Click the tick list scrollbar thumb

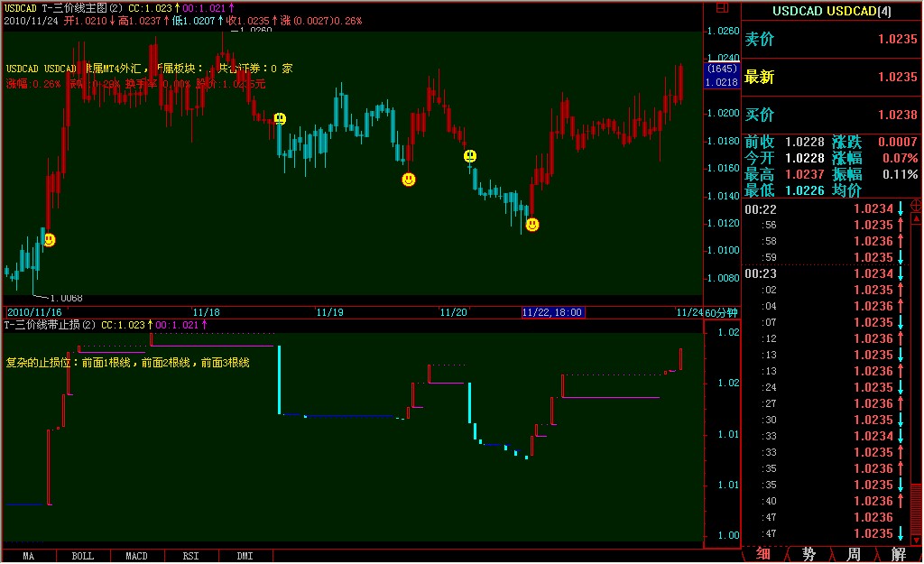click(917, 509)
